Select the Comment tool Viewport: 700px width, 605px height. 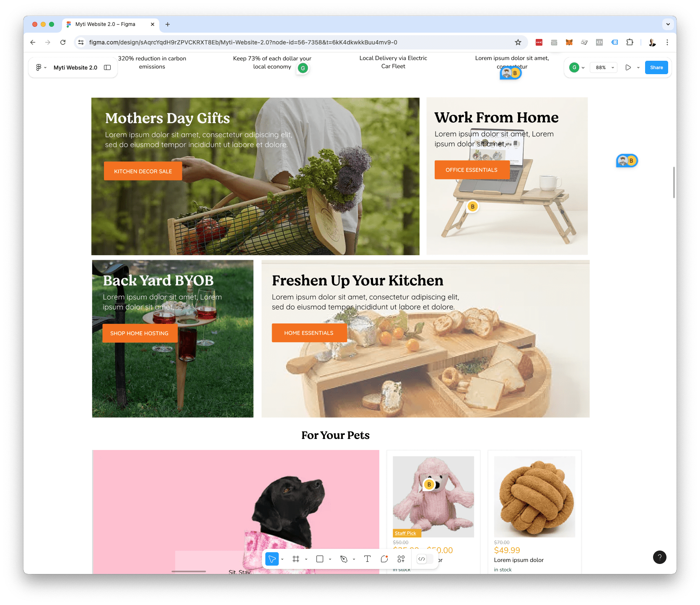point(384,559)
